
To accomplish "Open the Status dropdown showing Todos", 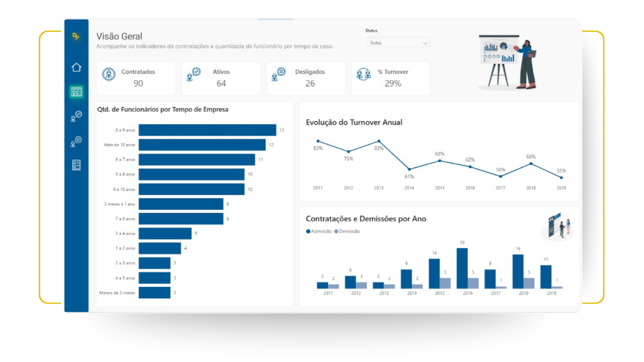I will [398, 43].
